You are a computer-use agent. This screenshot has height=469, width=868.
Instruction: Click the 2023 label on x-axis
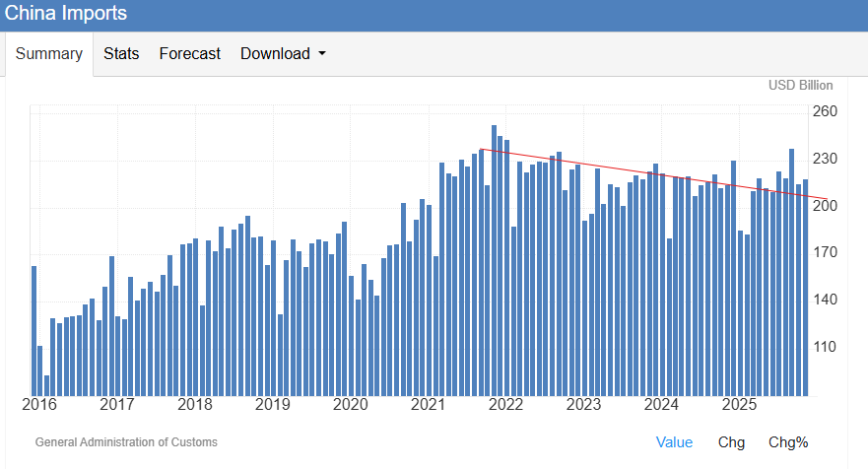coord(583,404)
